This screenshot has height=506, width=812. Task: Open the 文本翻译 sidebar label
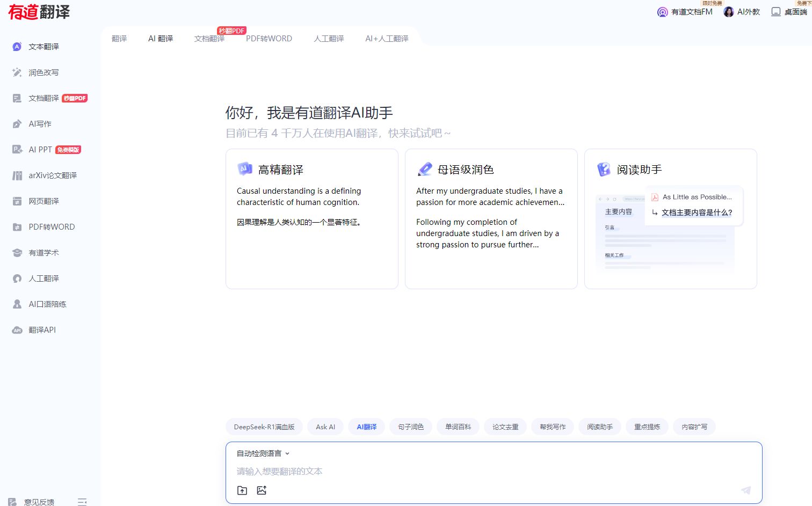(44, 47)
